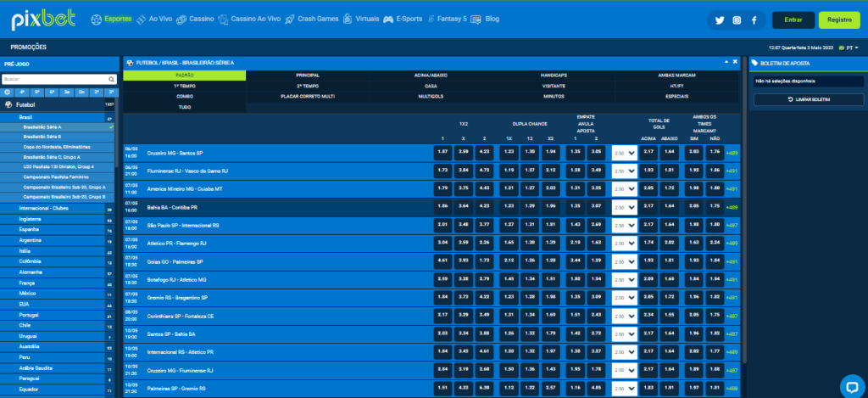Click the Ao Vivo diamond icon
The height and width of the screenshot is (398, 868).
[141, 20]
